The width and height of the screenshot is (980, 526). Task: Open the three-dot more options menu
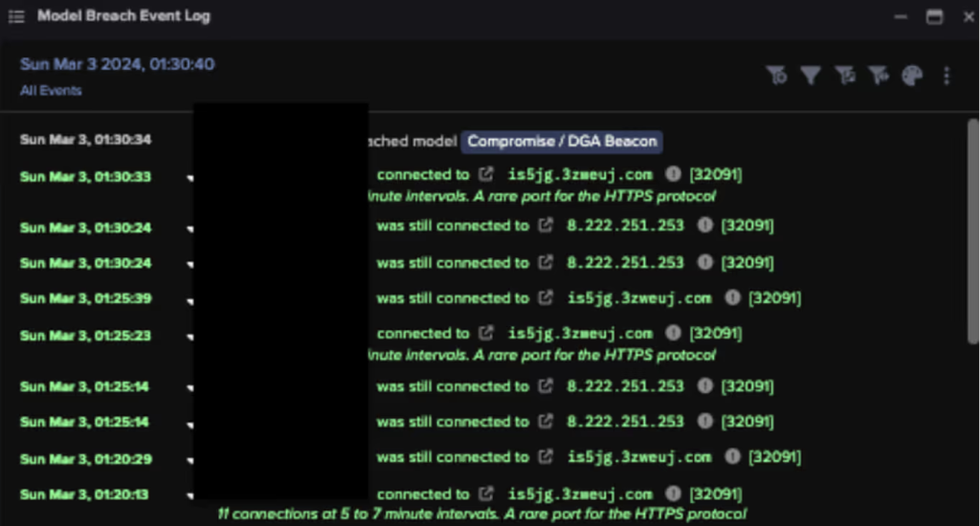[947, 76]
